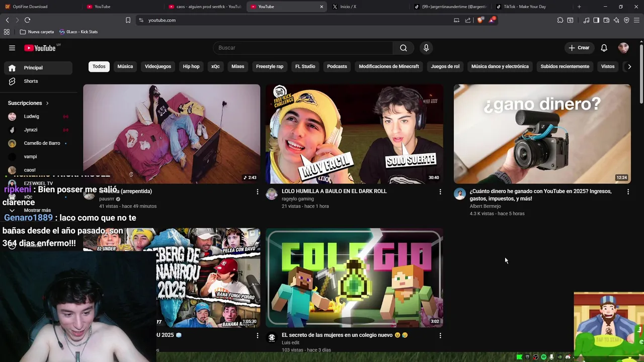
Task: Open the MUY FACIL / SOLO SUERTE thumbnail
Action: click(x=354, y=134)
